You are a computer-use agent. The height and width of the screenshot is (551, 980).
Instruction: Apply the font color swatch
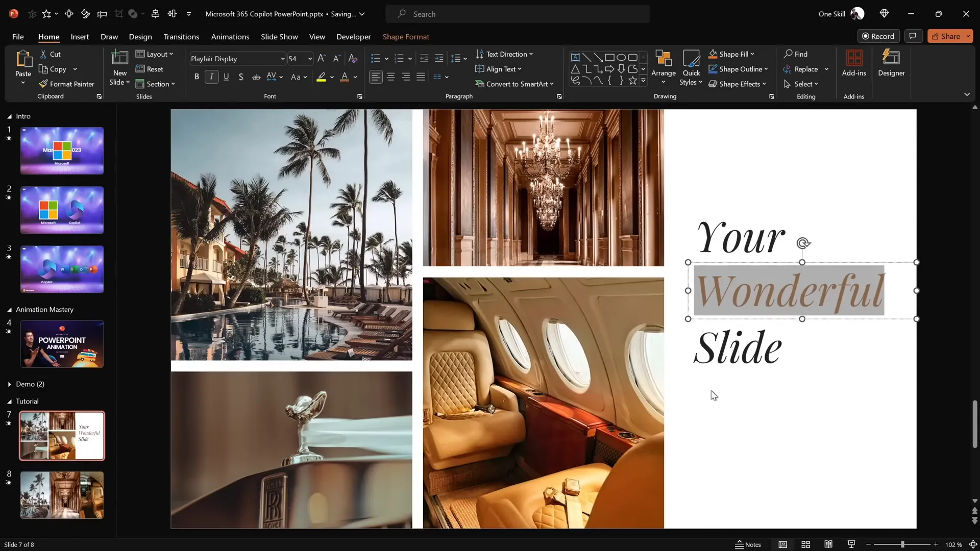pyautogui.click(x=345, y=77)
